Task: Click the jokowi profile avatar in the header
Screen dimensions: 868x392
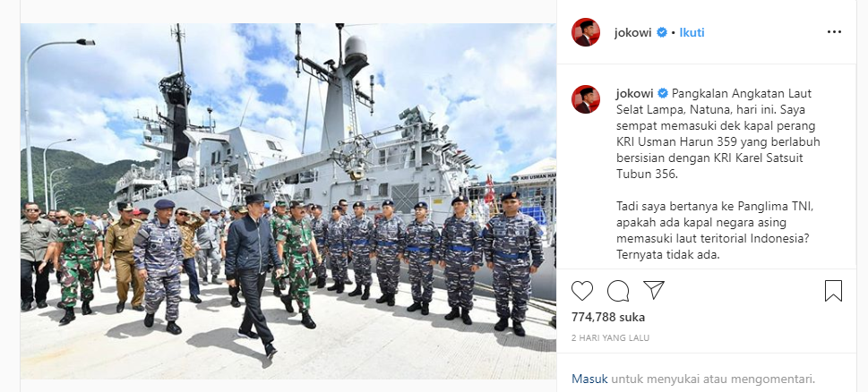Action: click(586, 32)
